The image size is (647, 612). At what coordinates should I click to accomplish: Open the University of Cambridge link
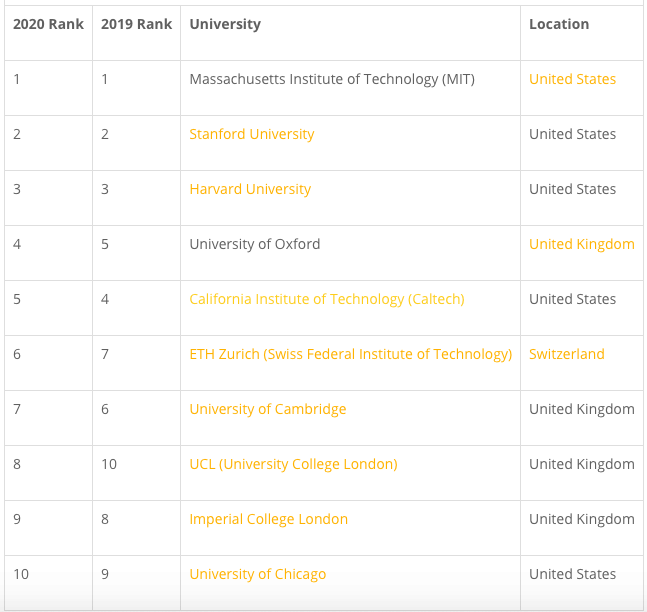coord(267,409)
